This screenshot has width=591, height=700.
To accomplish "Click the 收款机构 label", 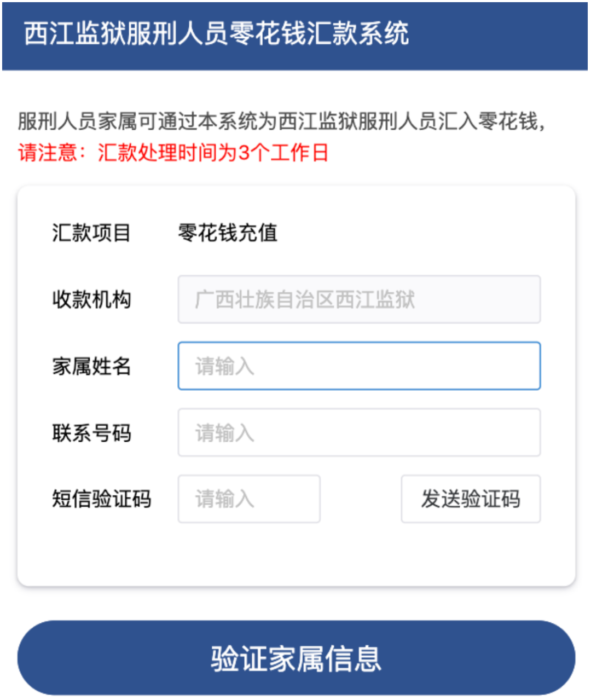I will [x=91, y=299].
